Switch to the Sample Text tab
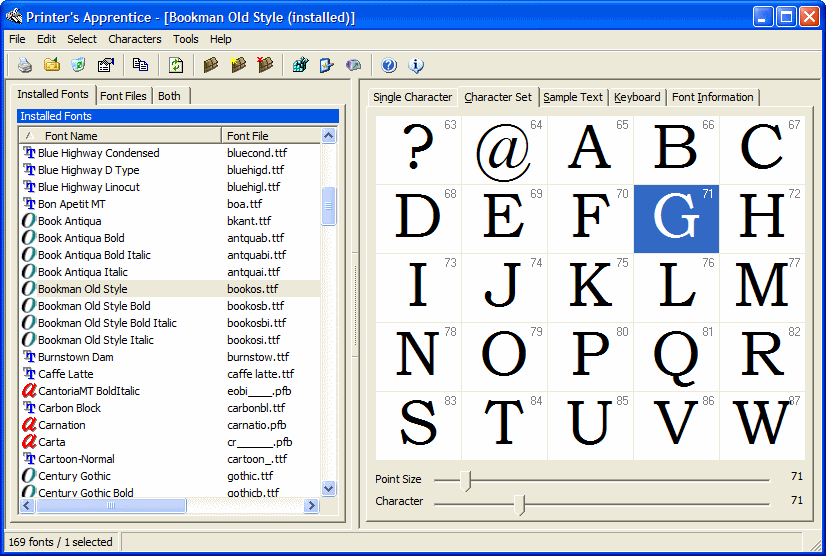The width and height of the screenshot is (826, 556). tap(573, 97)
